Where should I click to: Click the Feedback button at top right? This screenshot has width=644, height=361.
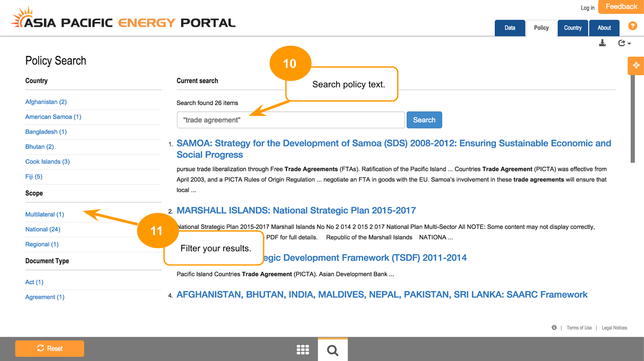click(x=621, y=7)
